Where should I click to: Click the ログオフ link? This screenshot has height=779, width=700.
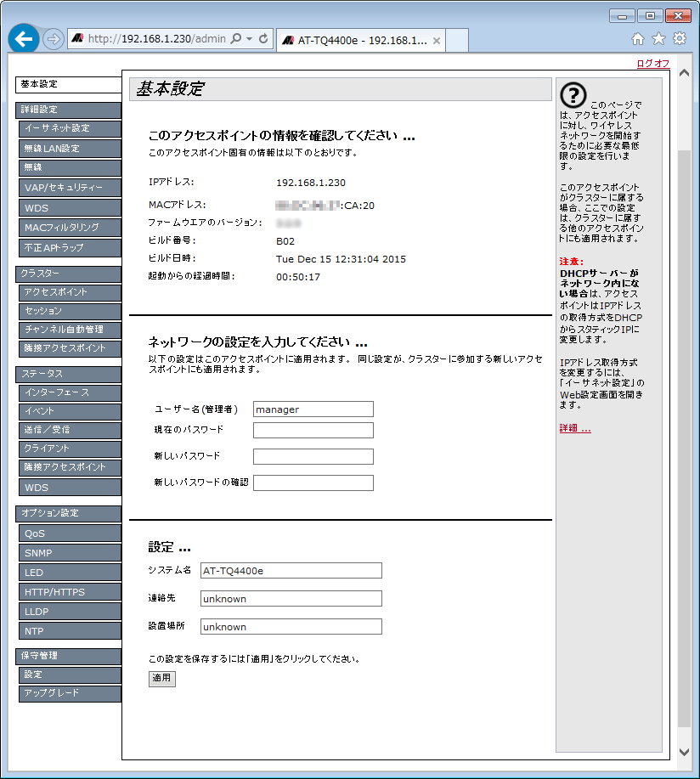(x=652, y=64)
